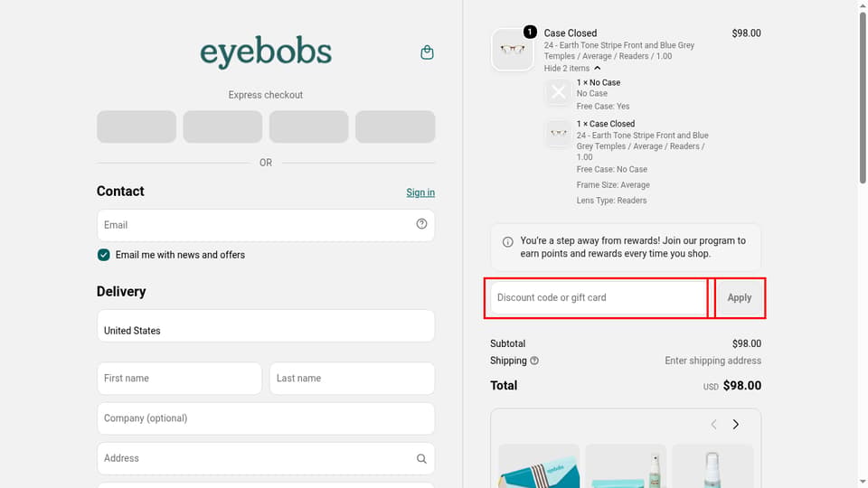The image size is (868, 488).
Task: Click the shipping info question icon
Action: point(534,361)
